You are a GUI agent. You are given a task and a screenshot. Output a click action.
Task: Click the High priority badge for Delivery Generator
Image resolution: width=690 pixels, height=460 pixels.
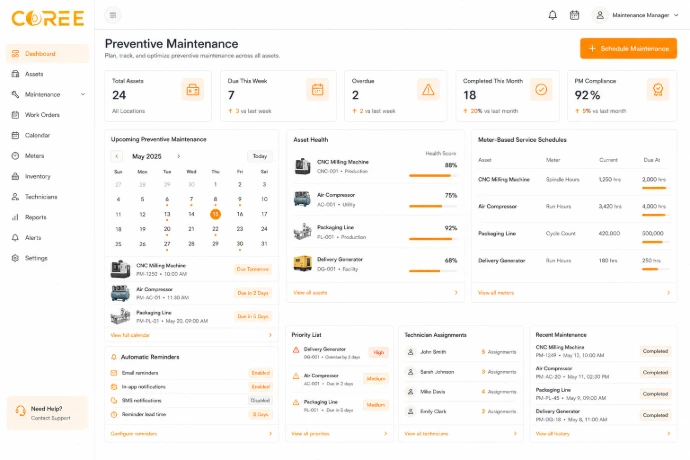[378, 353]
